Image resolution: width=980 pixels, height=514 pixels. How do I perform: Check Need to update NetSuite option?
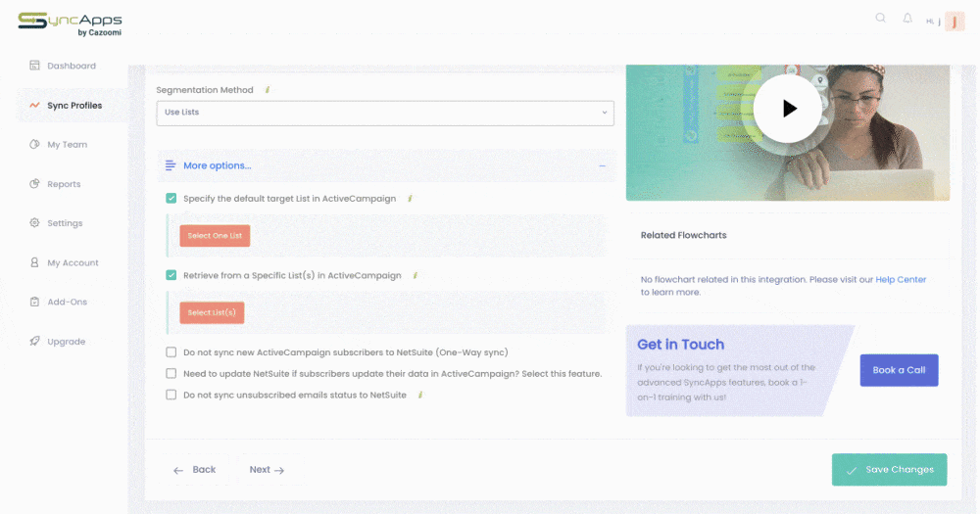click(x=171, y=373)
